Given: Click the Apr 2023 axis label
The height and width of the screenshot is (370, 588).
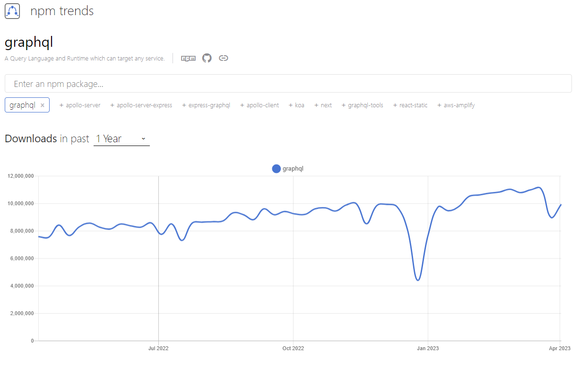Looking at the screenshot, I should 560,348.
